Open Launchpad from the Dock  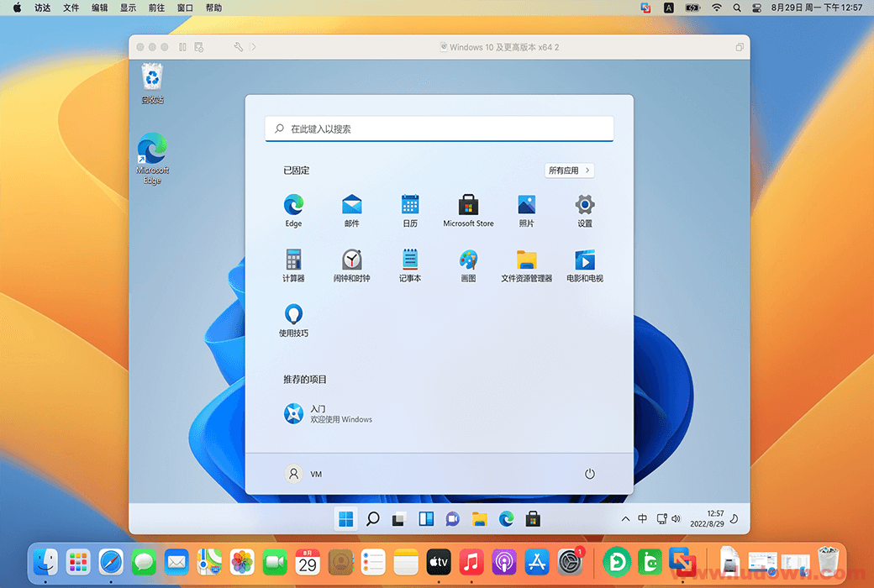(x=78, y=562)
